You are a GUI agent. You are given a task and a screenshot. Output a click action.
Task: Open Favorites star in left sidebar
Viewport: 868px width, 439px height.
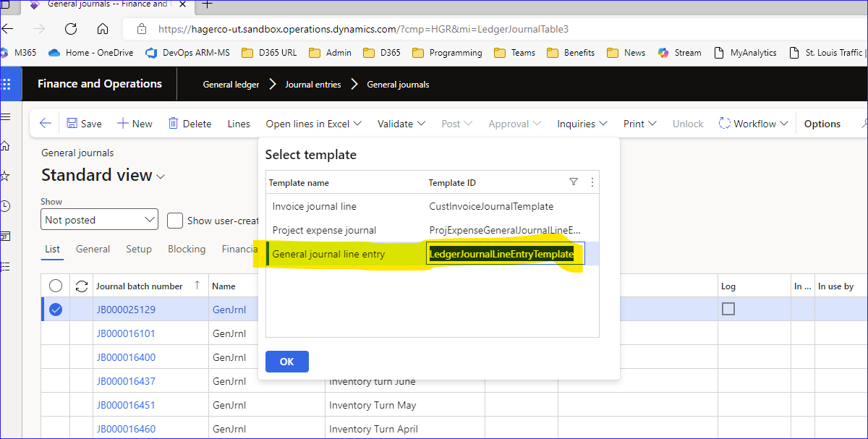pos(5,176)
